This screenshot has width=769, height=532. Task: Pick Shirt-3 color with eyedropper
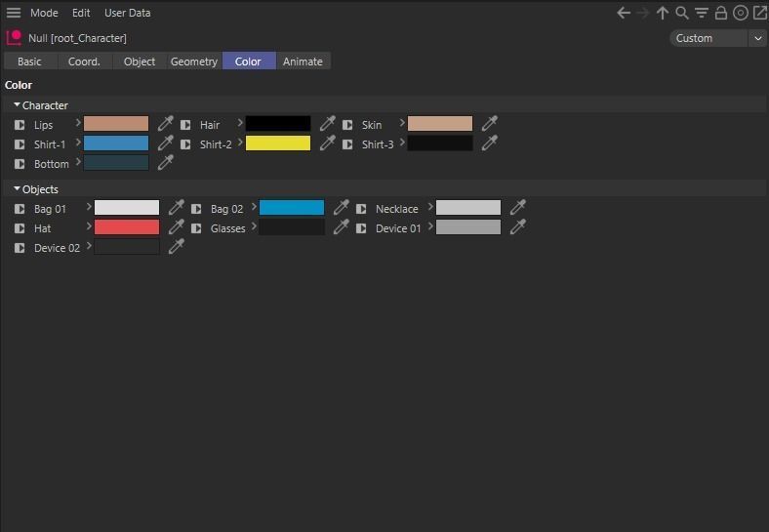(489, 143)
